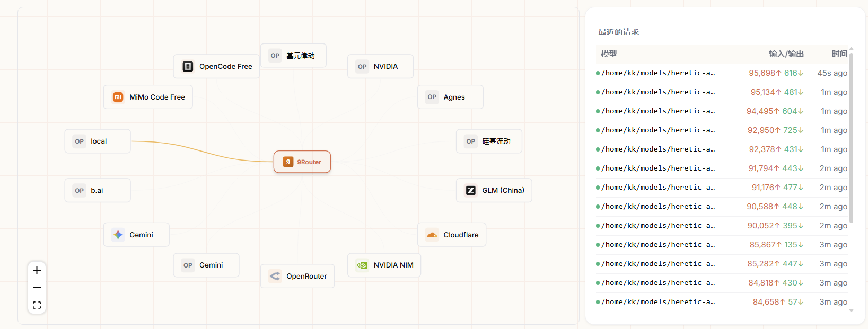Click the 92,378↑ 431↓ token value

[x=776, y=149]
